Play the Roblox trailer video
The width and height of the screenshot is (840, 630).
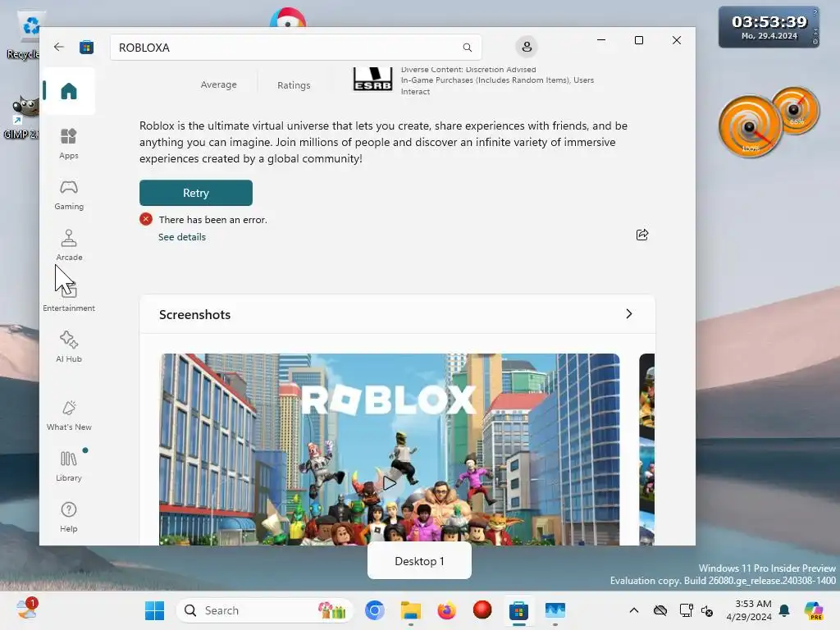[x=390, y=483]
